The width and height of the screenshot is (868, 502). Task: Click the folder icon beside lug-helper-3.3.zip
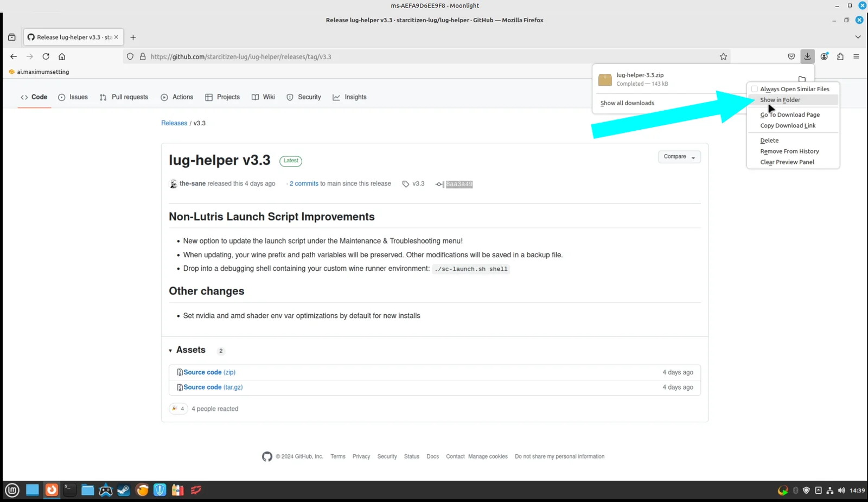coord(802,79)
